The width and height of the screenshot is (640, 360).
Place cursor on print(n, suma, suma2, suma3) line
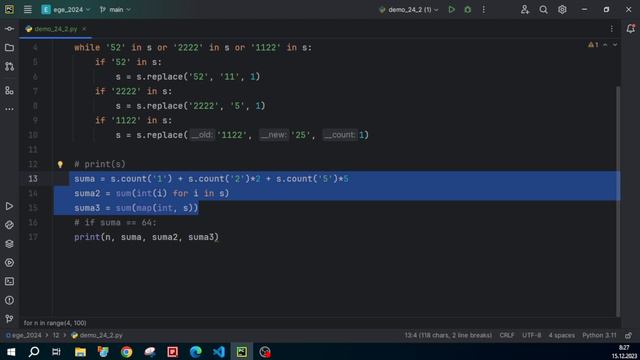(146, 237)
